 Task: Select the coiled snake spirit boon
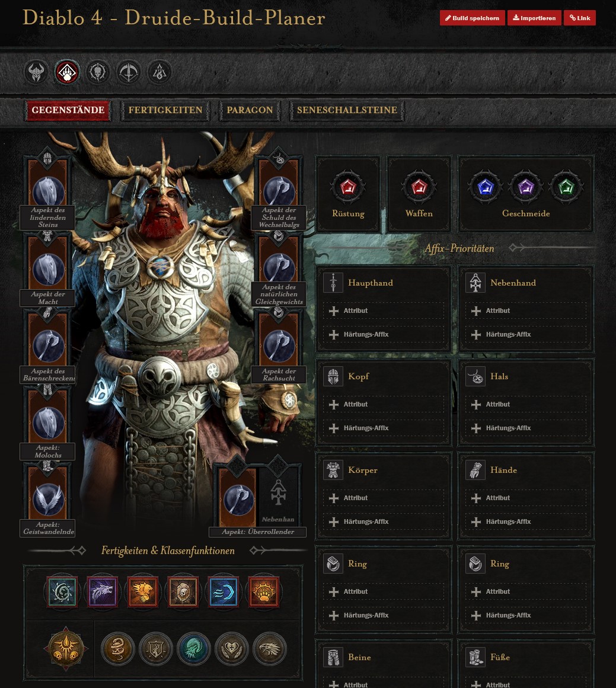pos(117,648)
